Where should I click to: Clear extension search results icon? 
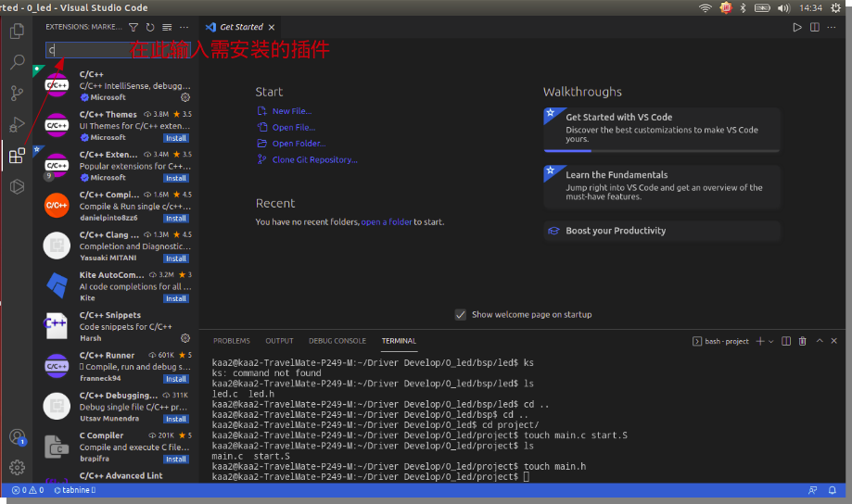click(x=167, y=27)
